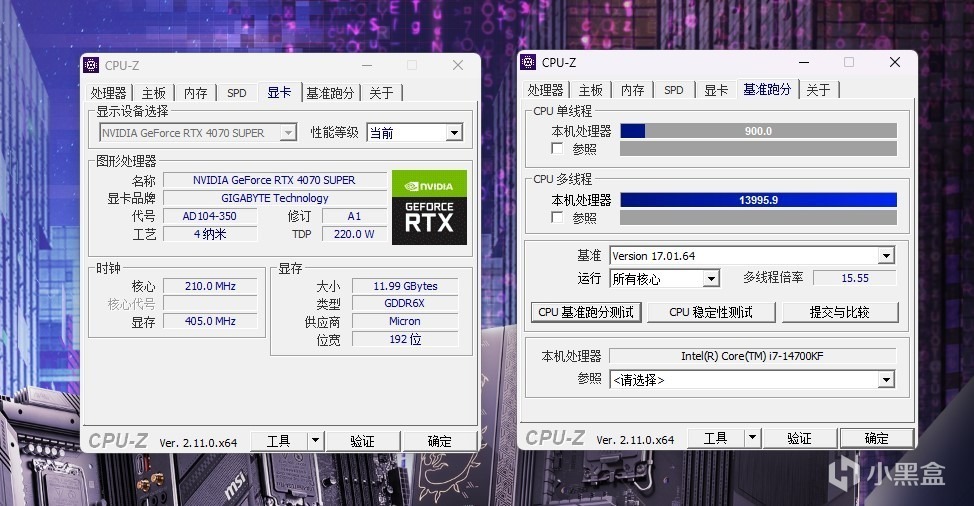The image size is (974, 506).
Task: Click the 4 纳米 process value
Action: (x=209, y=234)
